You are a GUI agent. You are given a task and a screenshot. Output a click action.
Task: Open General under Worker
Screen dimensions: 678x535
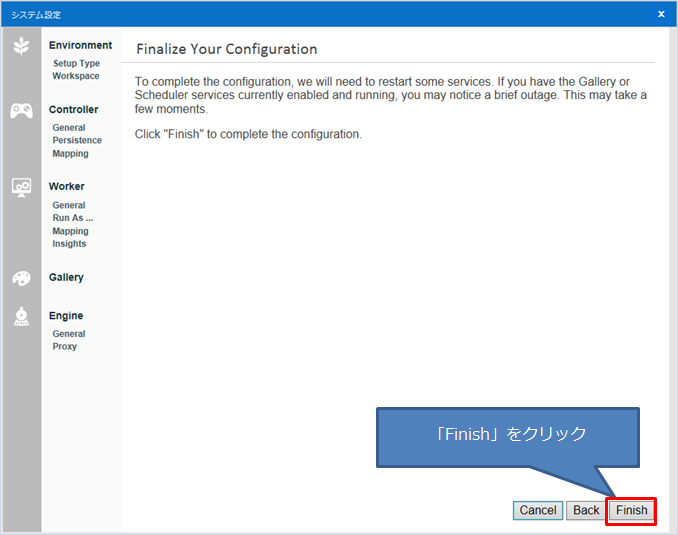click(x=69, y=205)
